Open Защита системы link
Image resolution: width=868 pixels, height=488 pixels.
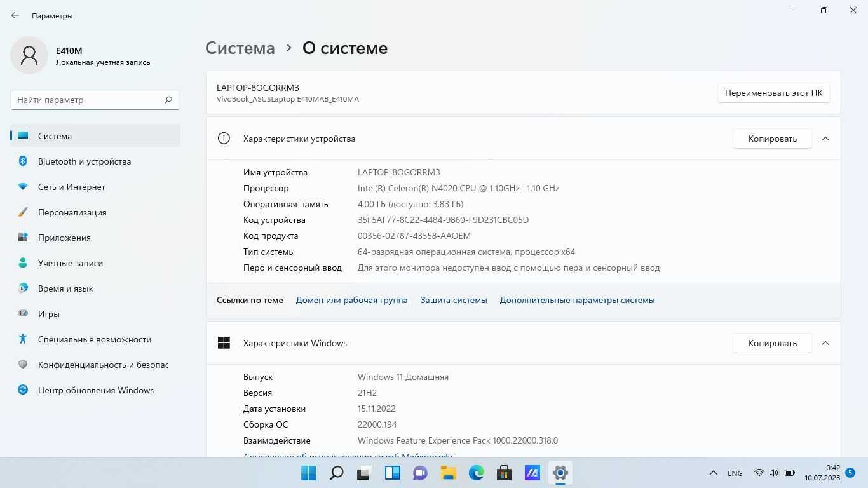click(454, 300)
